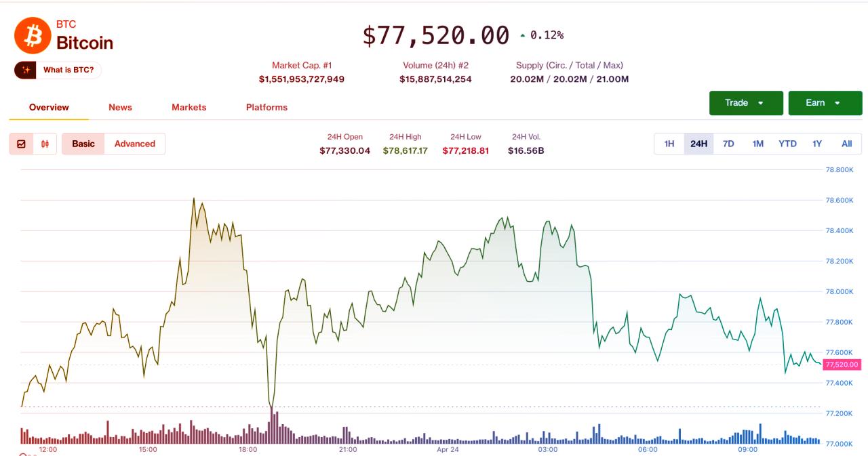
Task: Click the current price marker labeled 77,520.00
Action: pyautogui.click(x=842, y=365)
